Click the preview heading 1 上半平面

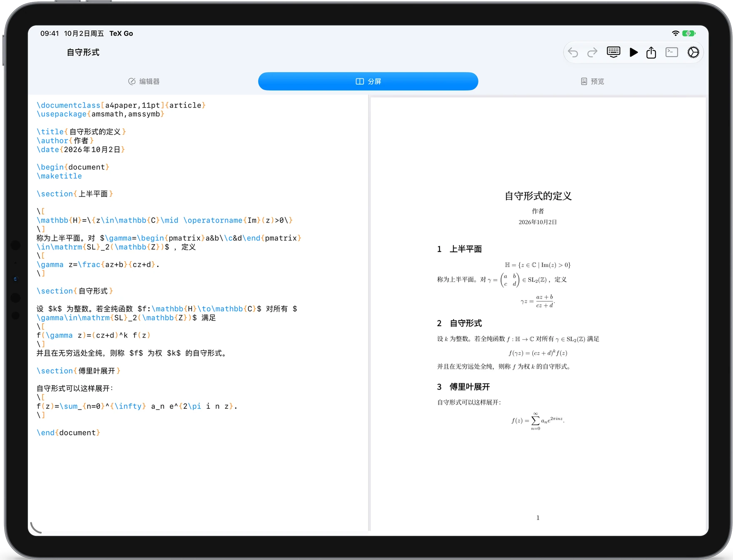[x=459, y=249]
